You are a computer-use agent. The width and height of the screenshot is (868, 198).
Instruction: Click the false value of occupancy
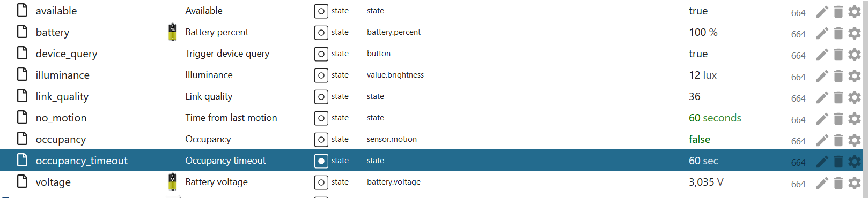[x=699, y=139]
